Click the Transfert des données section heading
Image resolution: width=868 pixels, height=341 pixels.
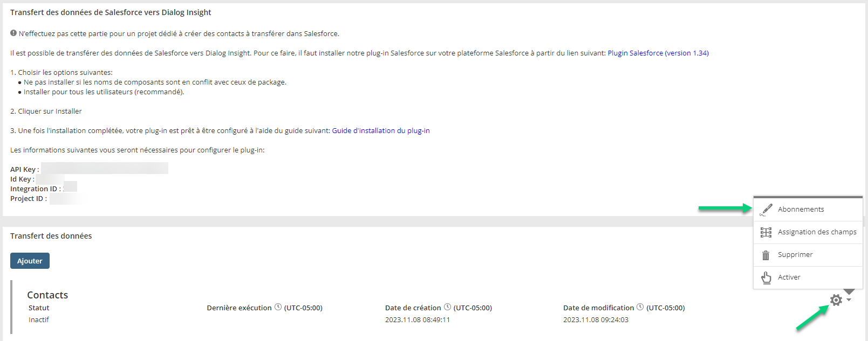coord(51,236)
